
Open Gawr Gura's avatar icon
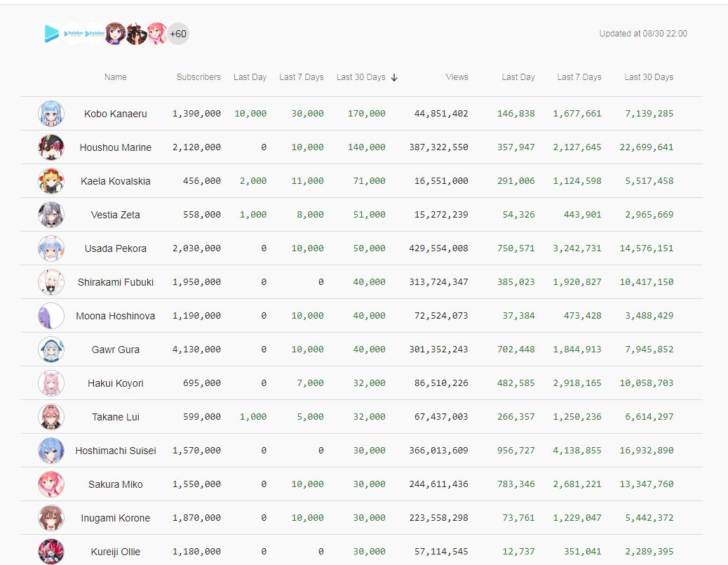[x=51, y=350]
